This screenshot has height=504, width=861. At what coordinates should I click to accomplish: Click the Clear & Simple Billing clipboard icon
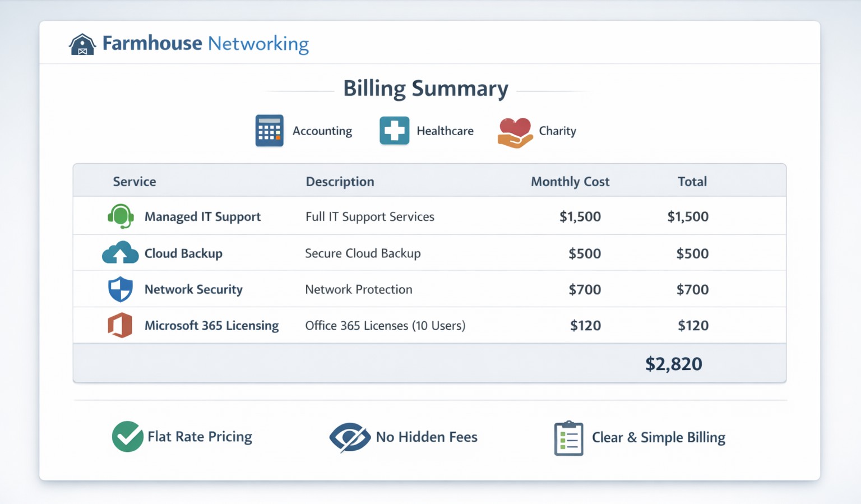pyautogui.click(x=568, y=438)
